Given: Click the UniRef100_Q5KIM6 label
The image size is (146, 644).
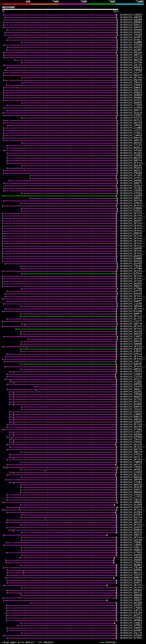Looking at the screenshot, I should click(x=131, y=80).
